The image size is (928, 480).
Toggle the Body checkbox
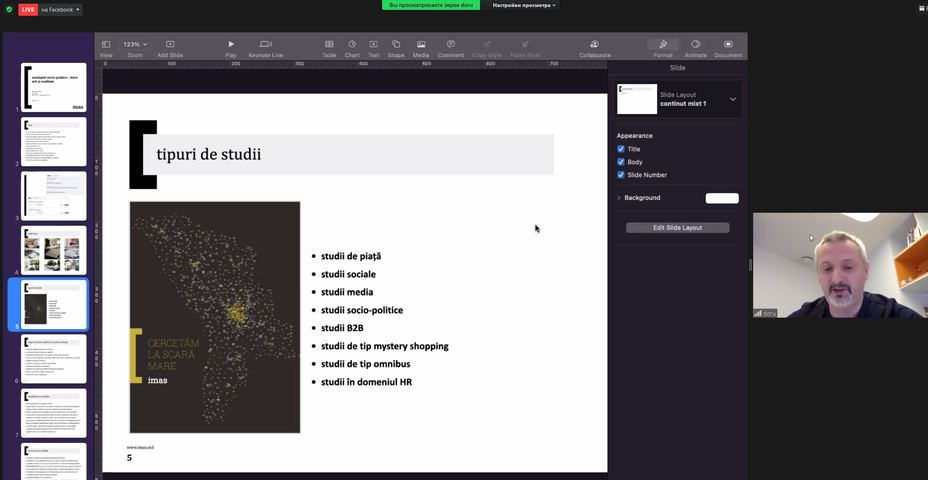point(621,162)
